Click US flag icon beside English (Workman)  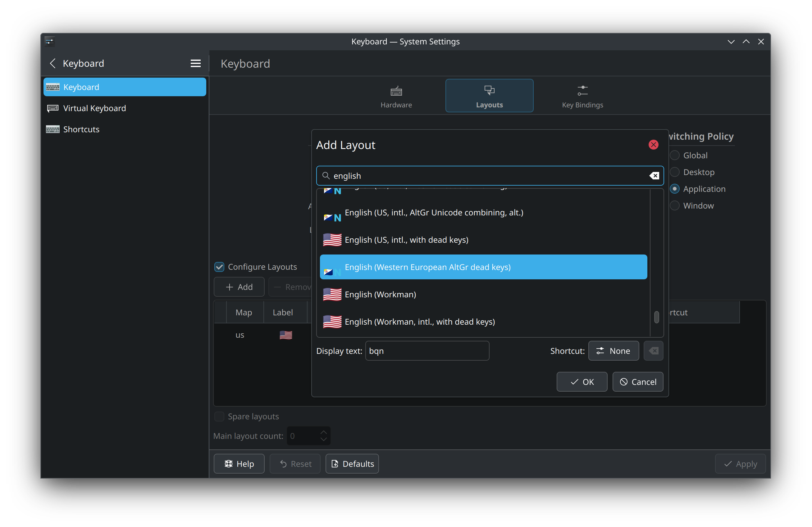click(332, 295)
